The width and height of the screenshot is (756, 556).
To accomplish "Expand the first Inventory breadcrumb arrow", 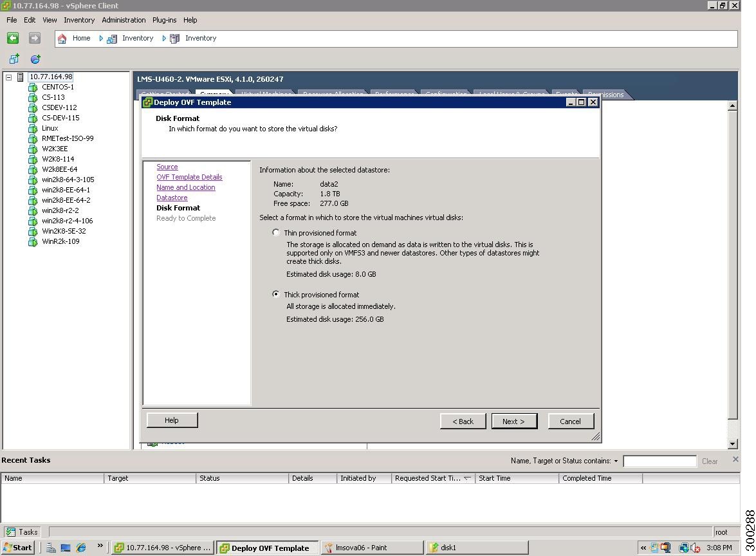I will pyautogui.click(x=164, y=39).
